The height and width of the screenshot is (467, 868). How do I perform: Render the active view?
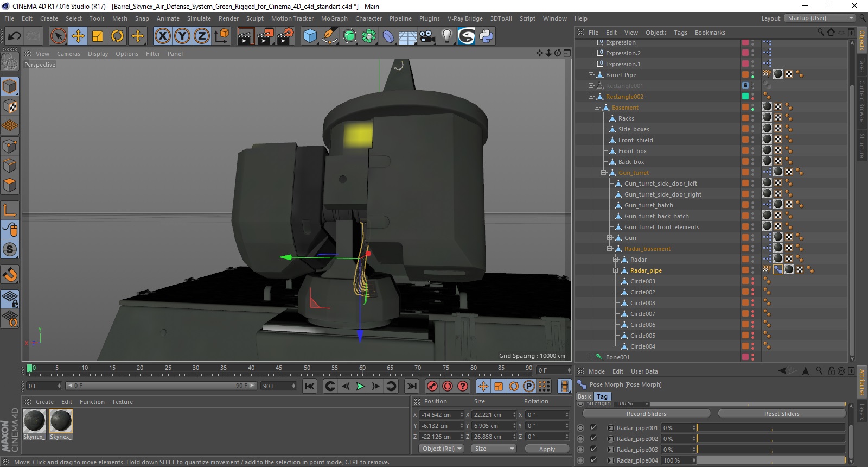point(245,36)
